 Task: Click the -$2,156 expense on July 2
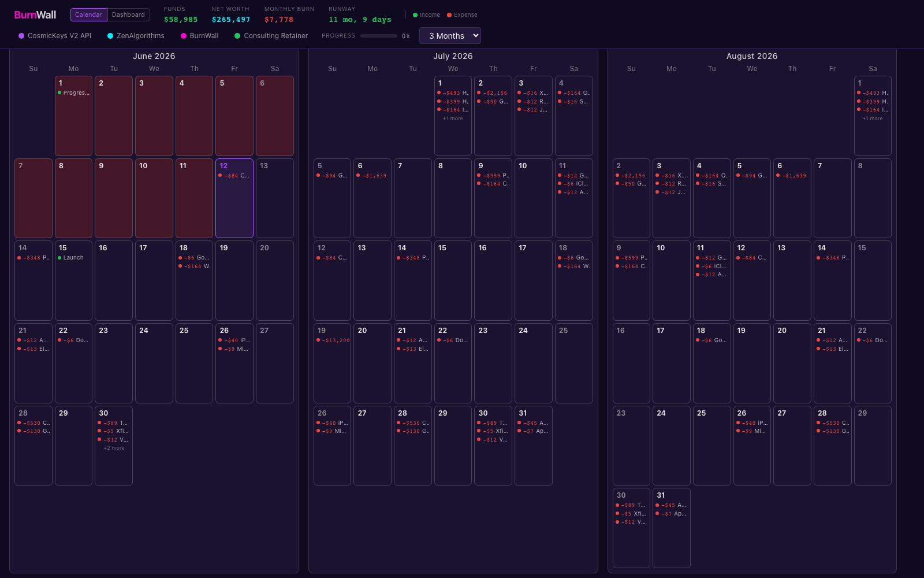493,93
